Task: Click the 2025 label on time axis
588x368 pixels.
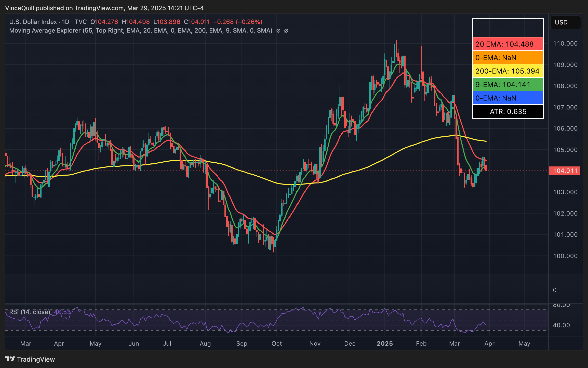Action: [385, 344]
